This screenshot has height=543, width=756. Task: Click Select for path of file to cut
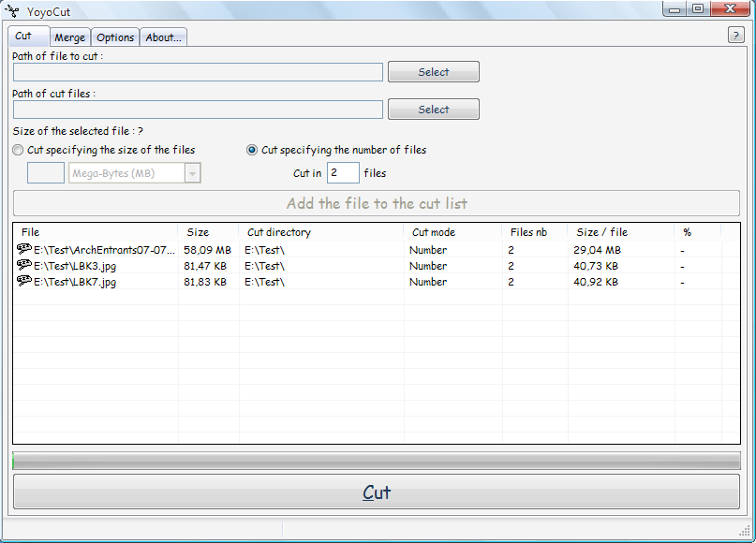434,72
